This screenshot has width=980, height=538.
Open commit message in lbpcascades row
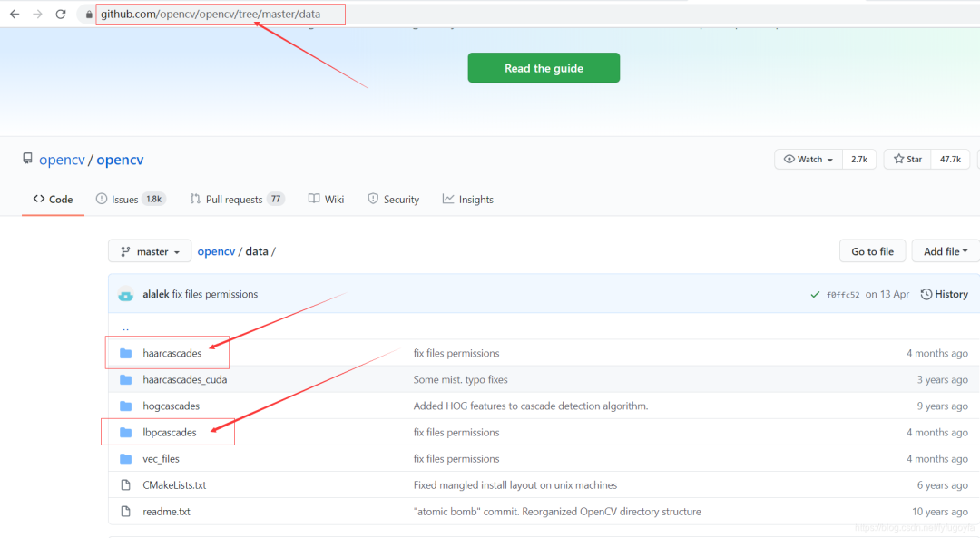click(456, 432)
